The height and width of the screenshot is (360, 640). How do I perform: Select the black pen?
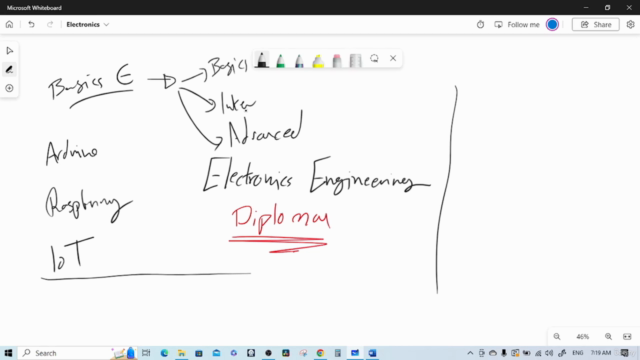point(262,60)
